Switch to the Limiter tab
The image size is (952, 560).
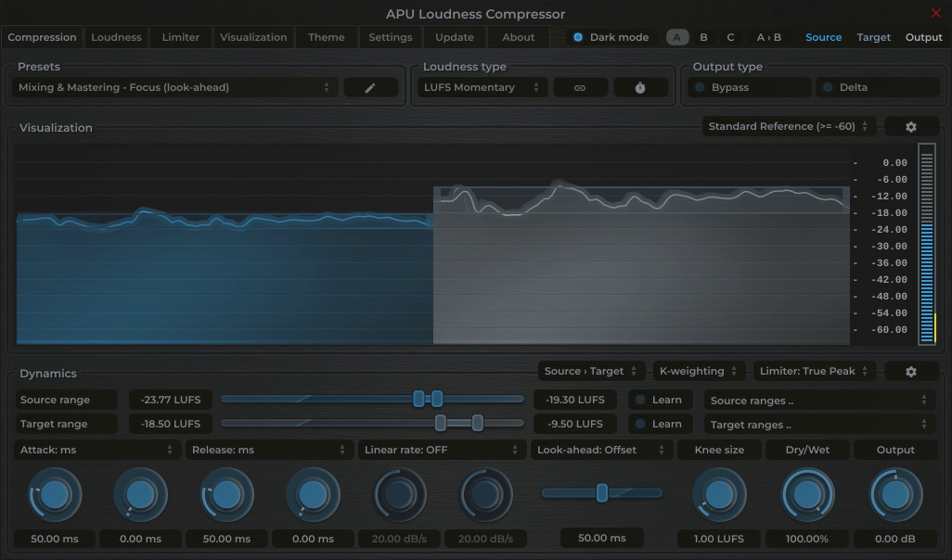180,37
